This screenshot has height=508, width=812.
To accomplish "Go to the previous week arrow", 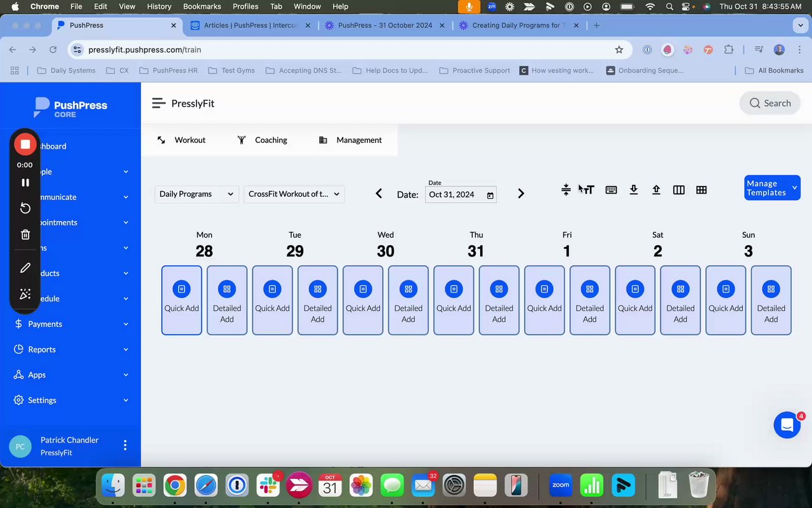I will 379,194.
